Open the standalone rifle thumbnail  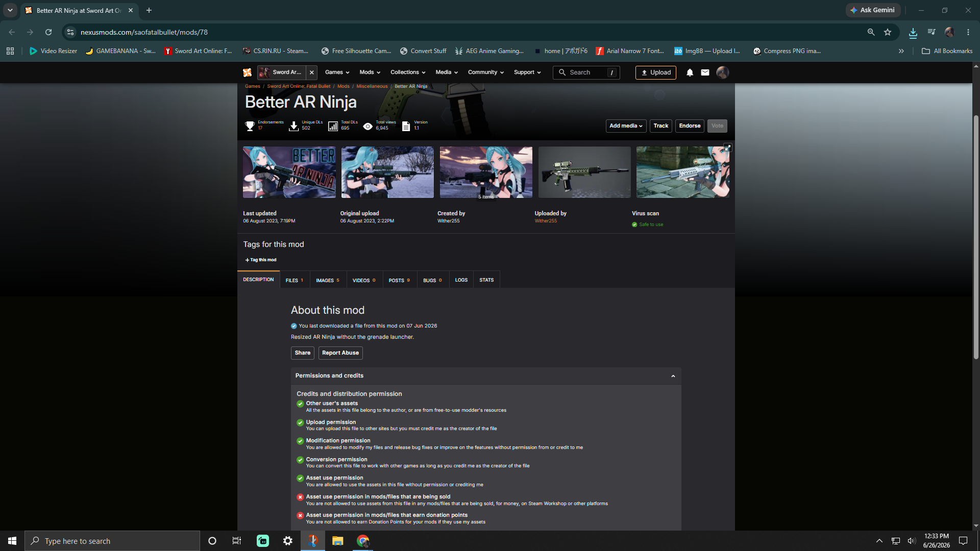click(x=584, y=172)
